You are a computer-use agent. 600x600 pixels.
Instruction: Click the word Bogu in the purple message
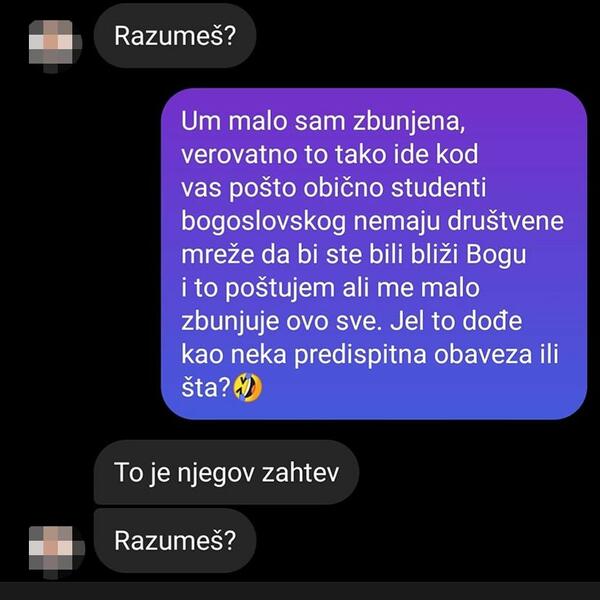click(x=496, y=255)
